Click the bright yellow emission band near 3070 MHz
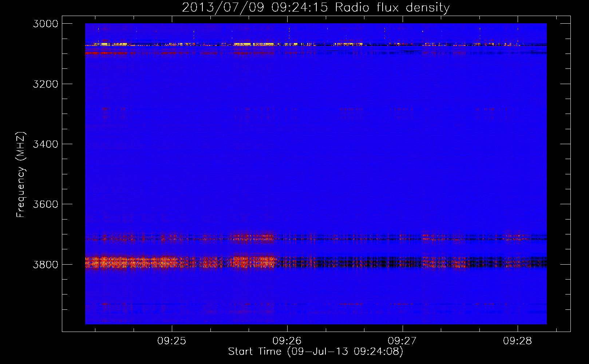 point(316,44)
